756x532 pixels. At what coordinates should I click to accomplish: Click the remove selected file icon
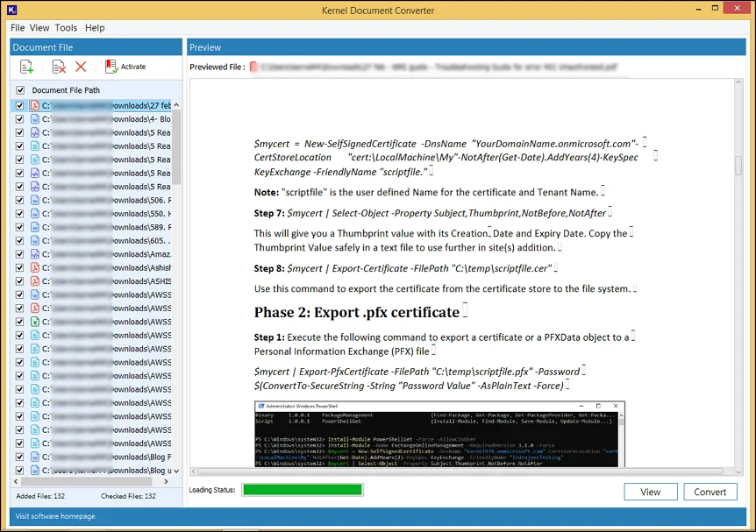[59, 67]
